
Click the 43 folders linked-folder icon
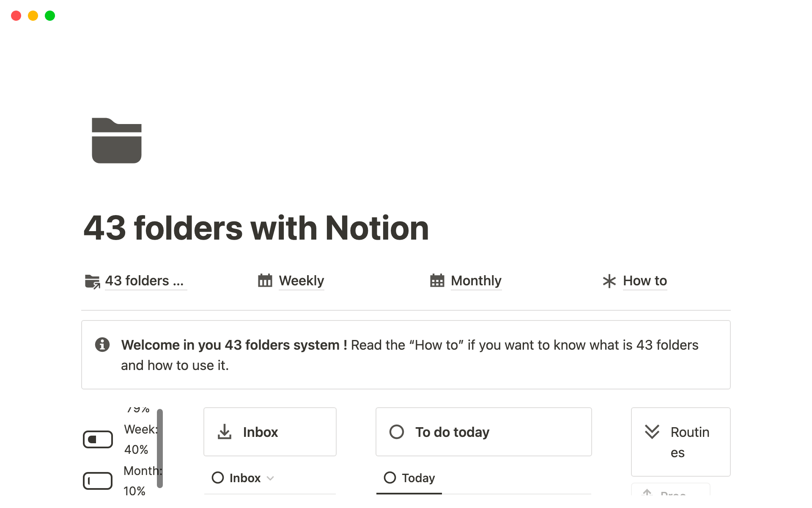tap(92, 281)
